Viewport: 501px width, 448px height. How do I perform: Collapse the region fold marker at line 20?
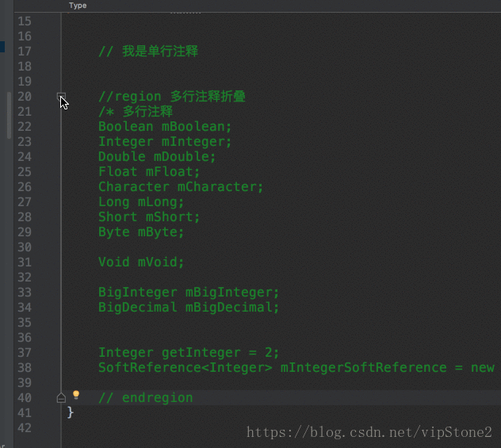61,96
